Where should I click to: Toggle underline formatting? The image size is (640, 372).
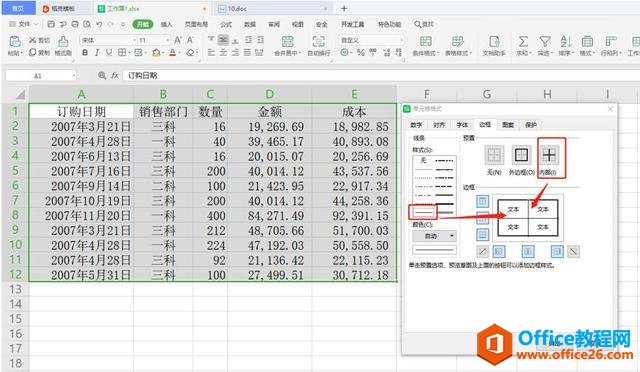click(109, 52)
